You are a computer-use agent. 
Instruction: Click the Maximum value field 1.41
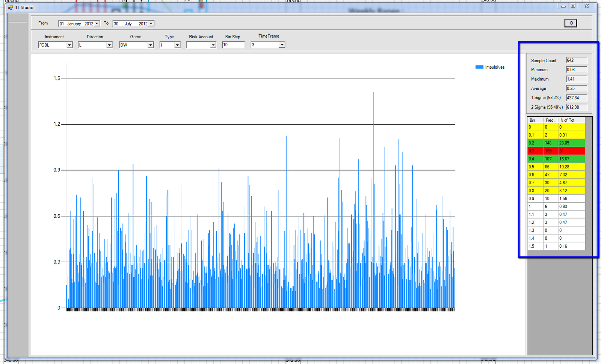point(577,79)
